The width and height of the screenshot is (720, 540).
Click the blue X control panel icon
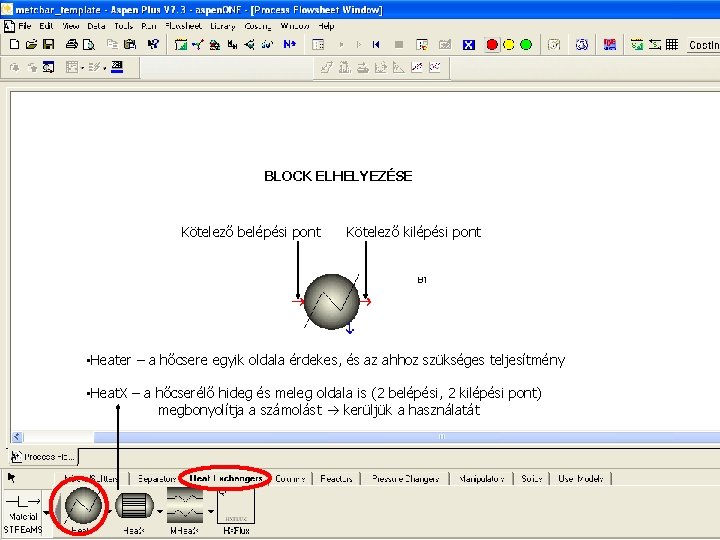[468, 45]
